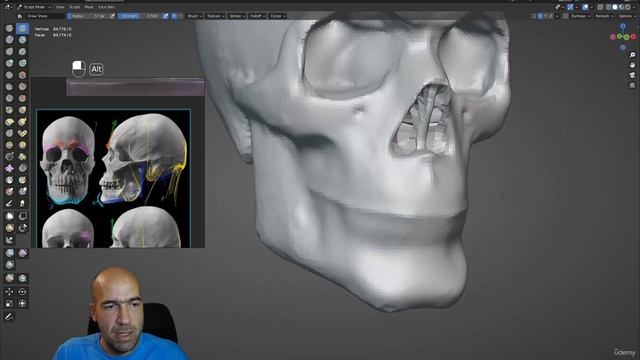Click the Draw Sharp brush name field
The image size is (640, 360).
pos(44,16)
